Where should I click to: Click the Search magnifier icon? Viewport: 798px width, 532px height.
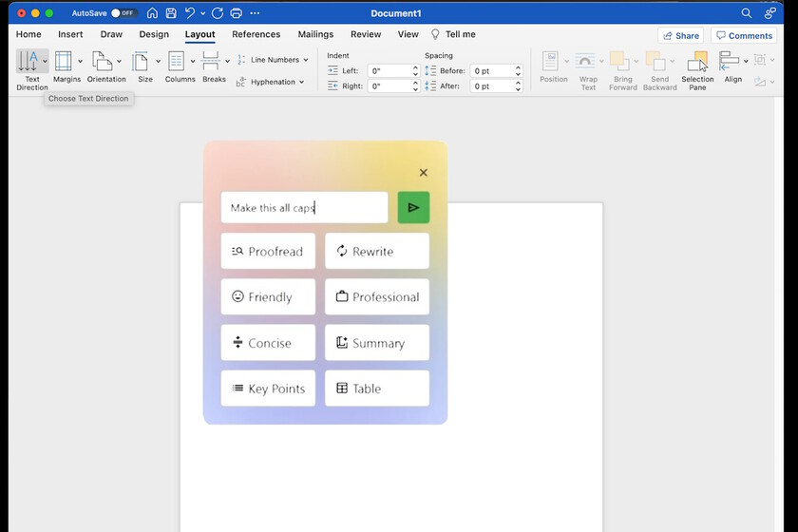pyautogui.click(x=746, y=13)
